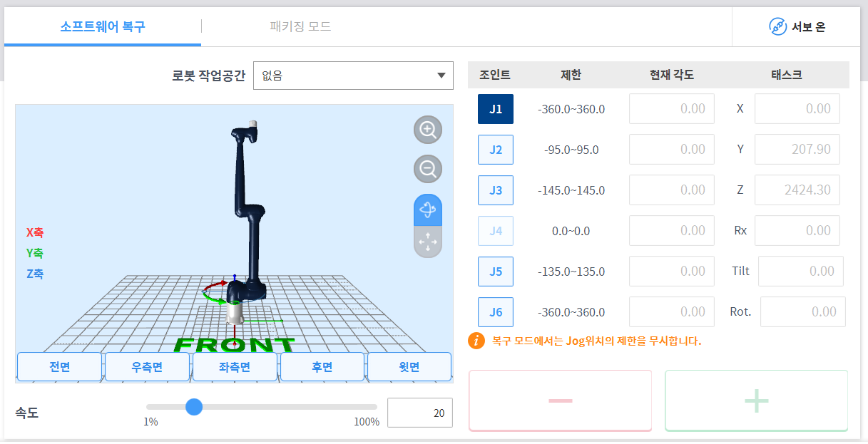868x444 pixels.
Task: Select joint J1
Action: [x=496, y=109]
